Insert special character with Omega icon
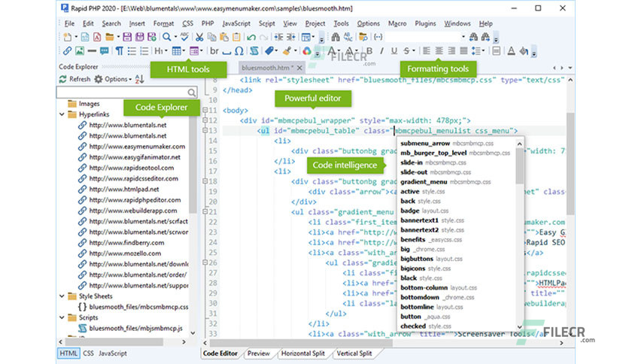Screen dimensions: 629x364 (239, 51)
